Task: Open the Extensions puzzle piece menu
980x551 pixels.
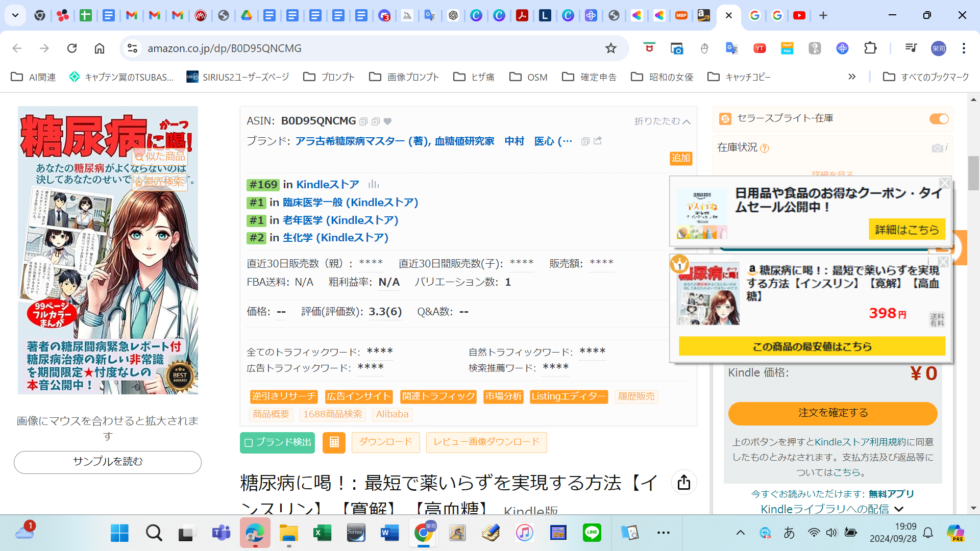Action: pyautogui.click(x=870, y=48)
